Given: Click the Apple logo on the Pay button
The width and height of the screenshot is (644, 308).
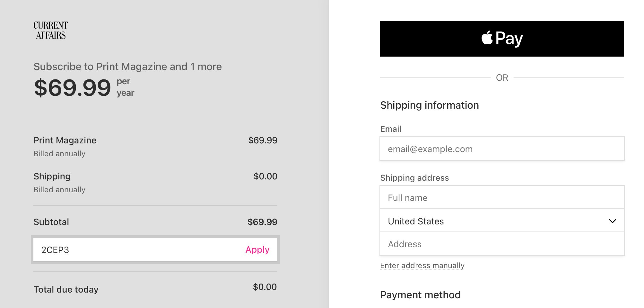Looking at the screenshot, I should 486,38.
